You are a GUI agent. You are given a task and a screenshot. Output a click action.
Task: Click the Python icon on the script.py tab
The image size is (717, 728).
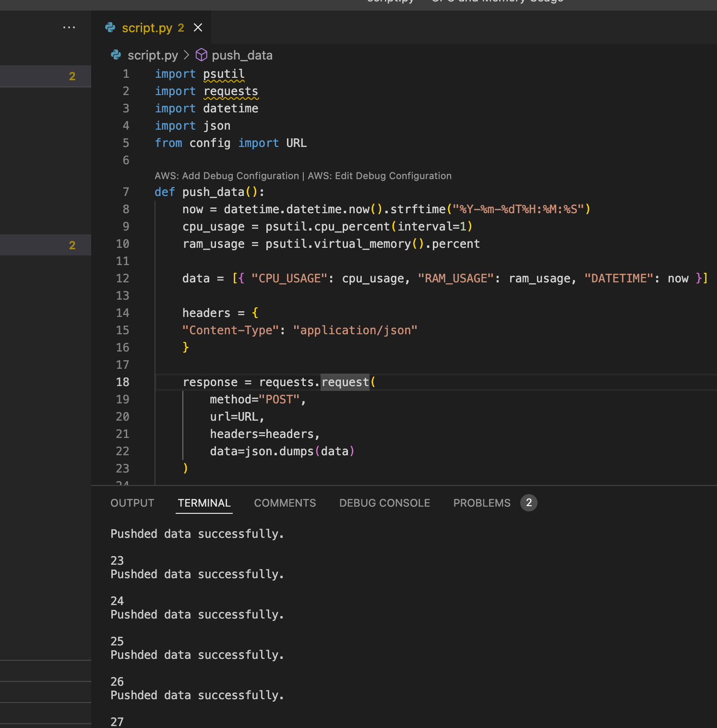[109, 27]
